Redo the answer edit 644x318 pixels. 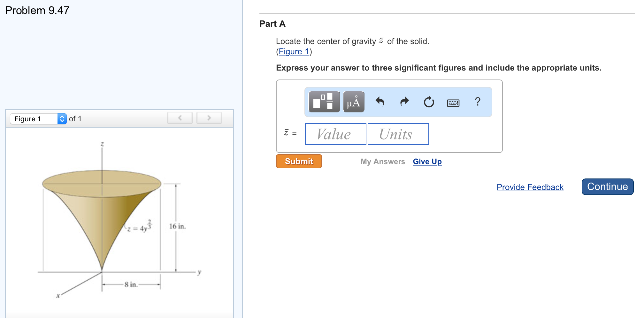point(404,102)
